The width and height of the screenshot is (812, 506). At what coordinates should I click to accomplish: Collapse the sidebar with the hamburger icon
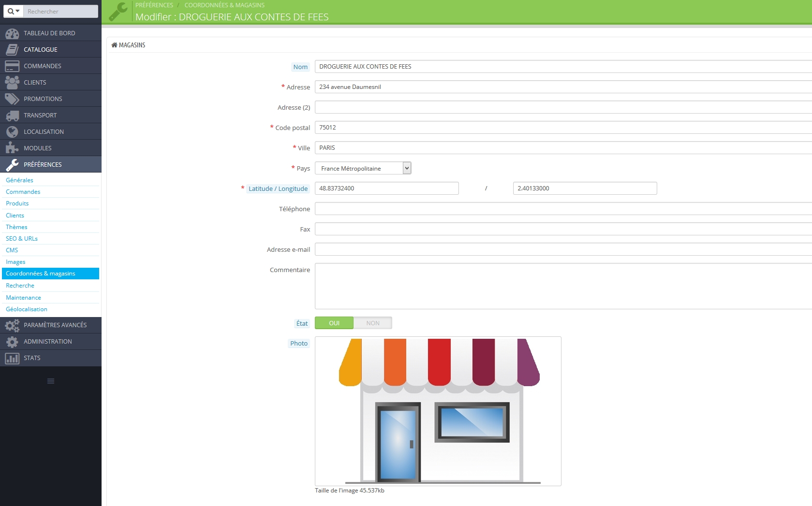coord(51,381)
